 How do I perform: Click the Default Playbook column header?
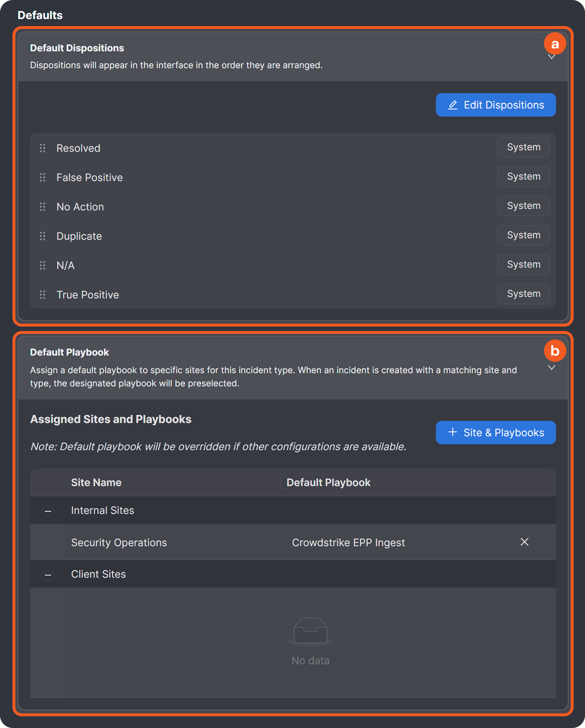pos(328,482)
